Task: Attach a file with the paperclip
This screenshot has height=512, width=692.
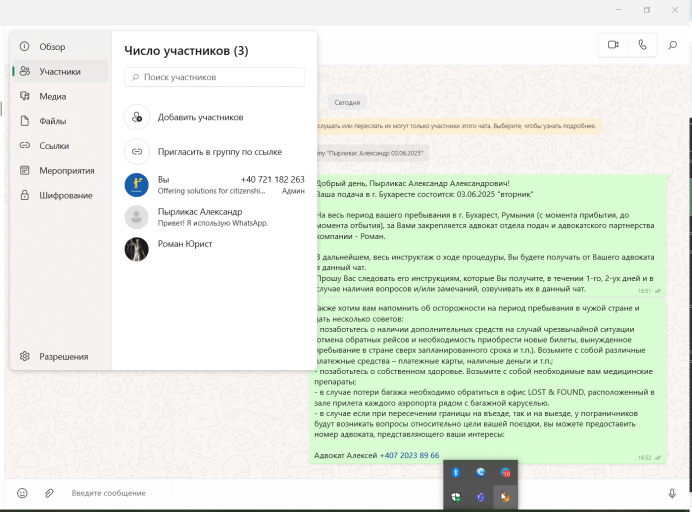Action: pyautogui.click(x=49, y=493)
